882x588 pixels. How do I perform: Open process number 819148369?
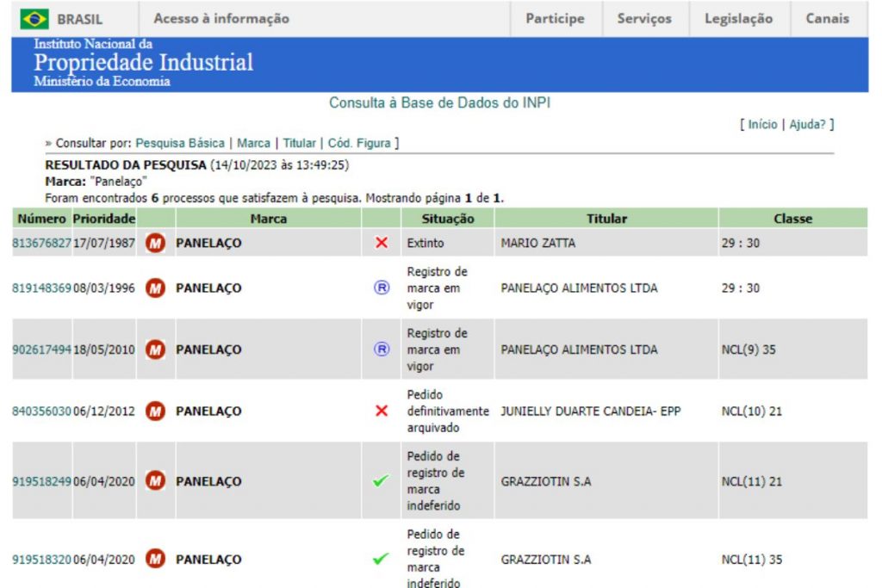point(41,288)
